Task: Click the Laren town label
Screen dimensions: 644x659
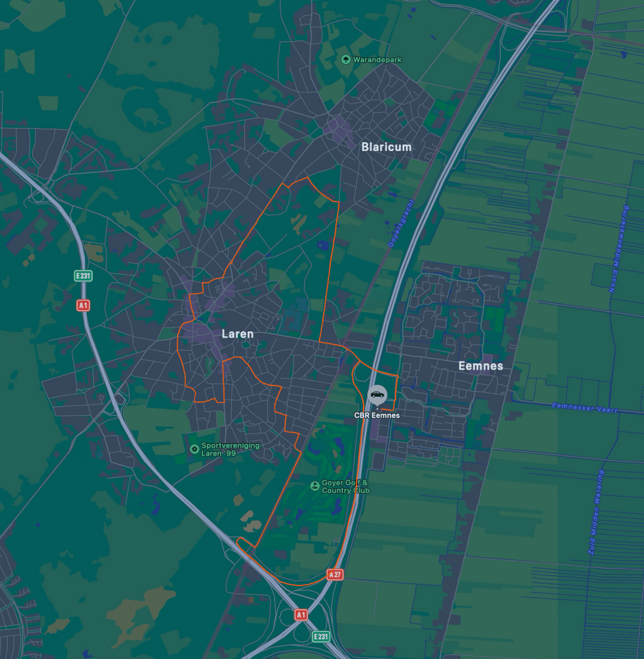Action: pos(238,335)
